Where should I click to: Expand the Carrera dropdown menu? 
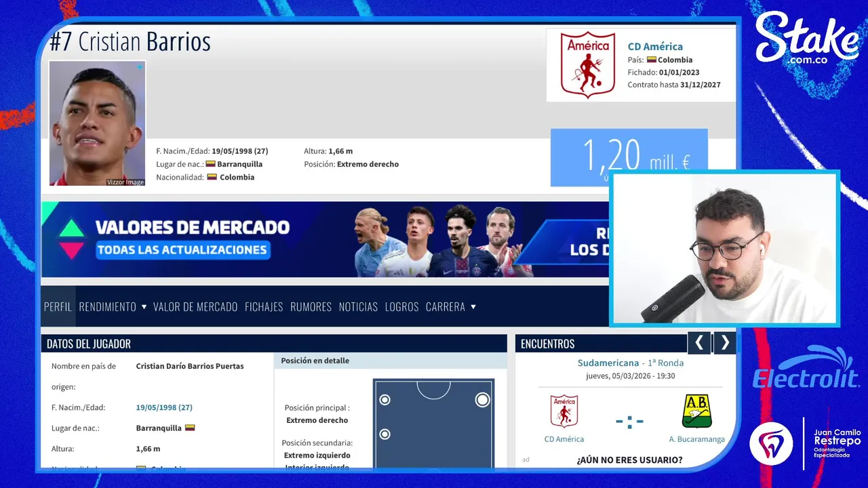(x=451, y=307)
